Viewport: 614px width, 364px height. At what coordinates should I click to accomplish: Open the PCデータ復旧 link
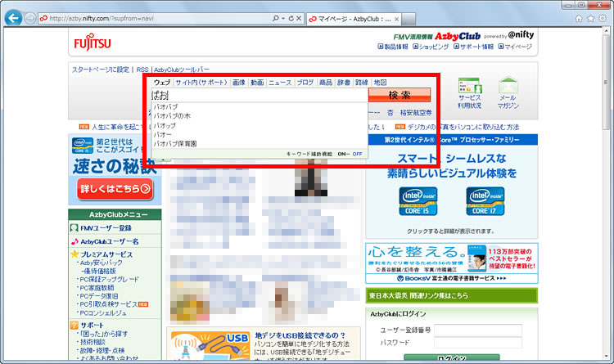click(x=99, y=296)
